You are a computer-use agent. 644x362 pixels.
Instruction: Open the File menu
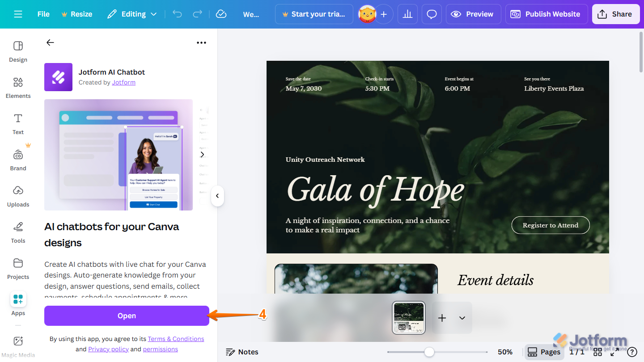(43, 14)
